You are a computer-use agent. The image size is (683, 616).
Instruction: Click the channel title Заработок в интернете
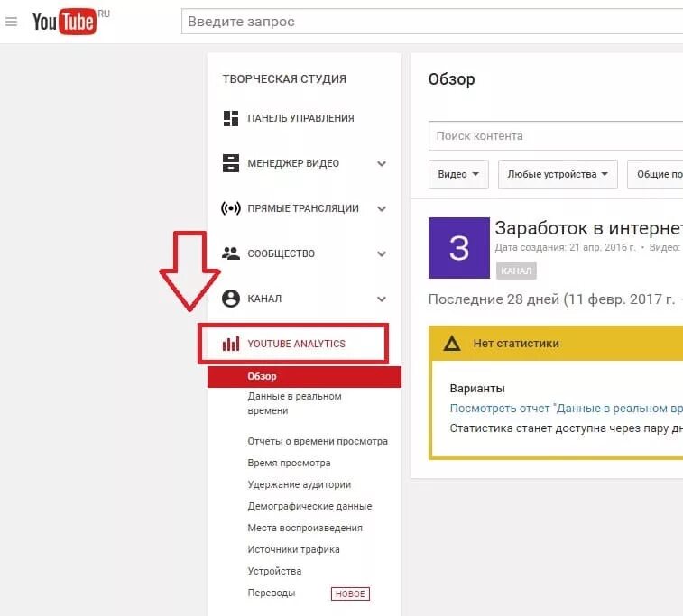click(x=589, y=228)
